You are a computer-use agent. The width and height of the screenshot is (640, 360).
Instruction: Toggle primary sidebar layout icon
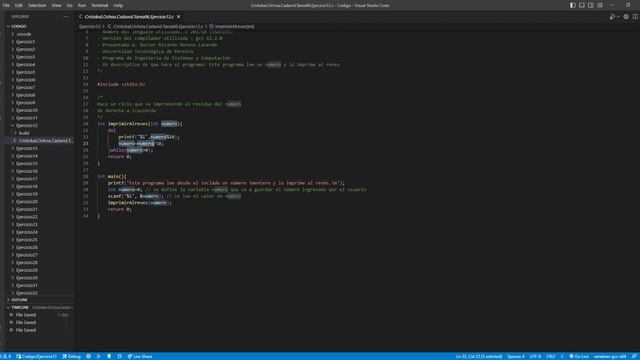click(x=573, y=5)
